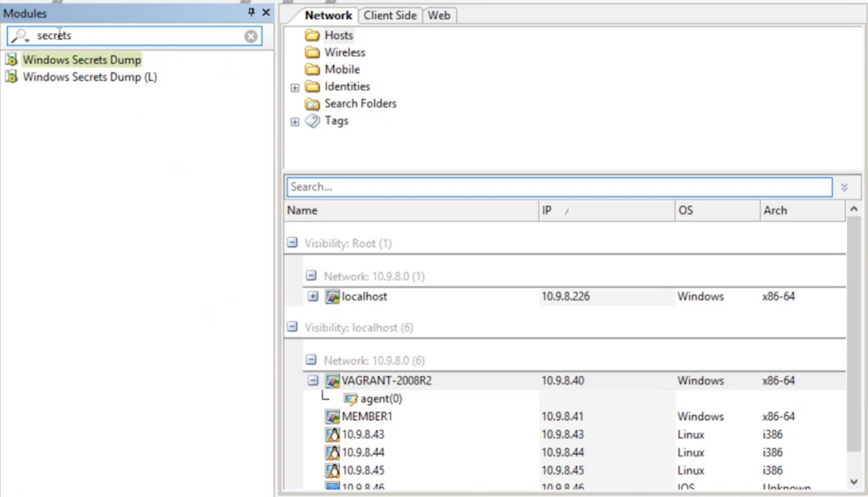Viewport: 868px width, 497px height.
Task: Click the Windows Secrets Dump module icon
Action: click(11, 60)
